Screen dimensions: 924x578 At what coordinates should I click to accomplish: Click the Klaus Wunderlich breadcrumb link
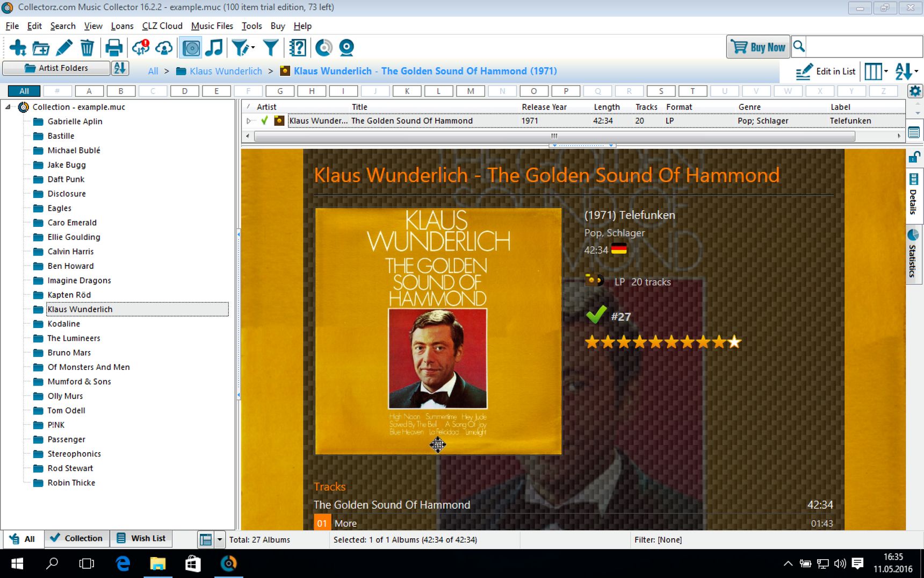coord(226,71)
